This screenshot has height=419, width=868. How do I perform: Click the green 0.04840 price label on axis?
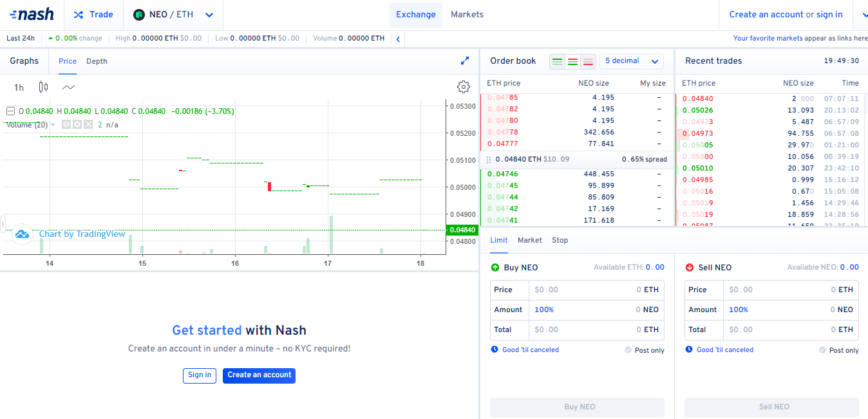[462, 230]
